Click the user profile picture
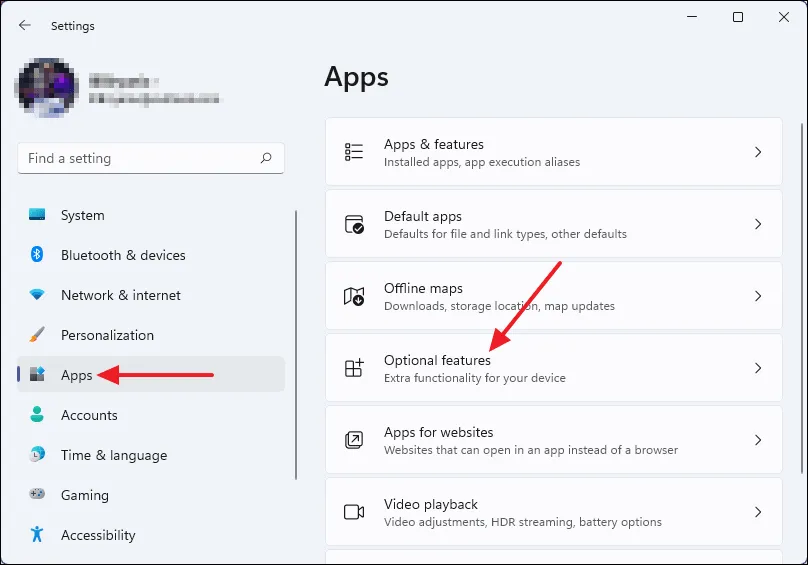Viewport: 808px width, 565px height. coord(45,87)
